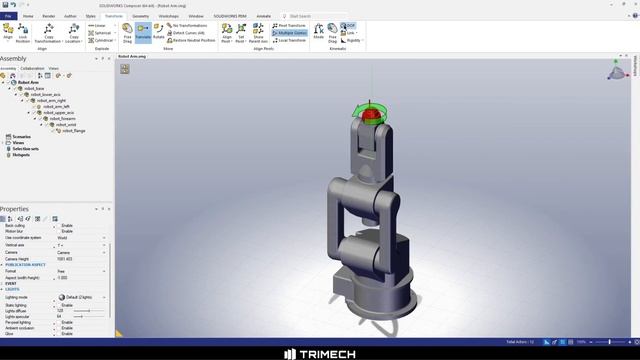The height and width of the screenshot is (360, 640).
Task: Click Detect Curves (Alt) button
Action: click(186, 33)
